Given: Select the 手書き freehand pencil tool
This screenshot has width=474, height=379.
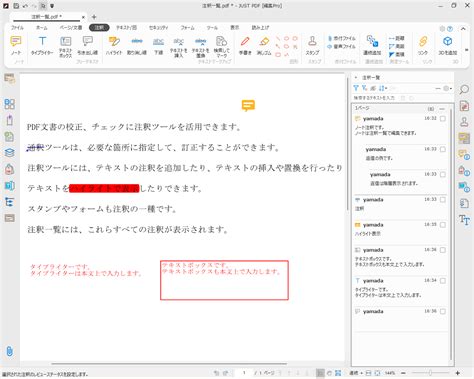Looking at the screenshot, I should pos(245,45).
